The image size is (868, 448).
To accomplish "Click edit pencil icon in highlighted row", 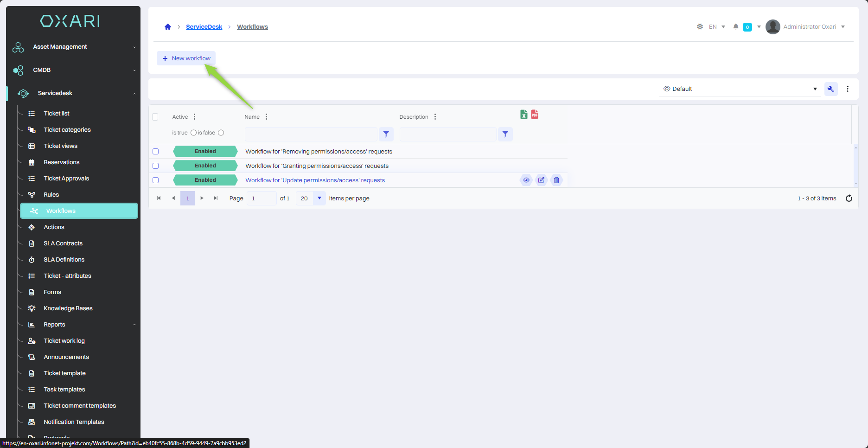I will pyautogui.click(x=541, y=180).
